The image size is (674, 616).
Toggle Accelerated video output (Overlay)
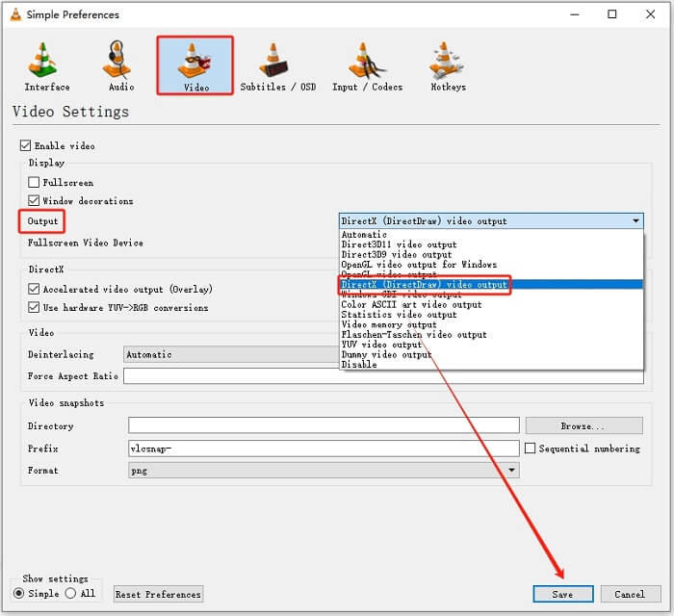point(34,289)
